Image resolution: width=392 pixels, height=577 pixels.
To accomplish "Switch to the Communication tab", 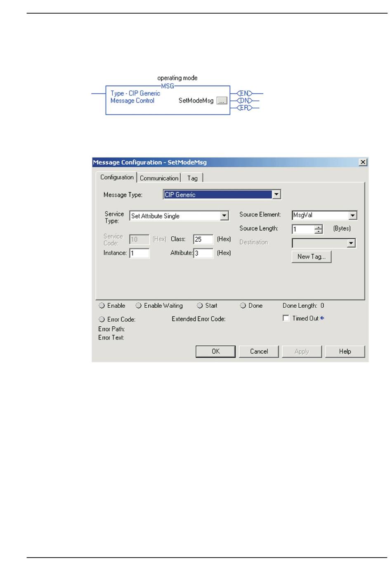I will [x=159, y=178].
